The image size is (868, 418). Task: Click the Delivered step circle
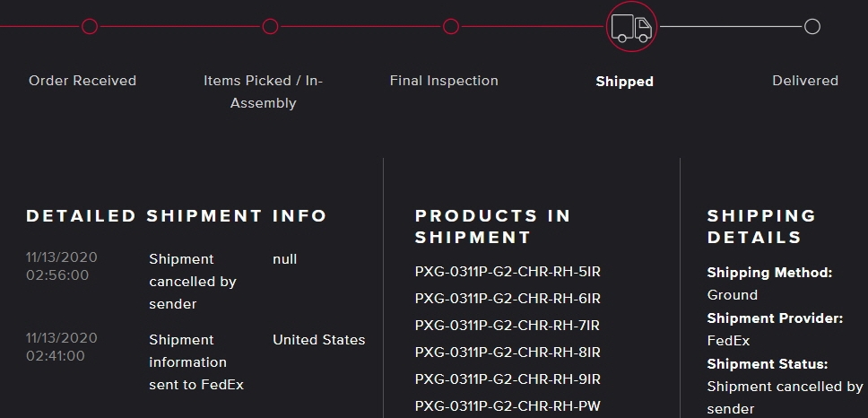coord(812,27)
